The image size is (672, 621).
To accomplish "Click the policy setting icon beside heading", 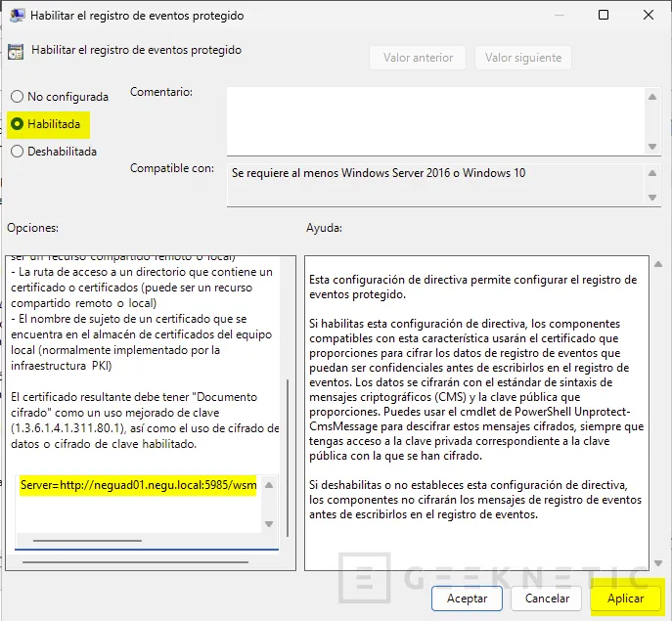I will pos(16,52).
